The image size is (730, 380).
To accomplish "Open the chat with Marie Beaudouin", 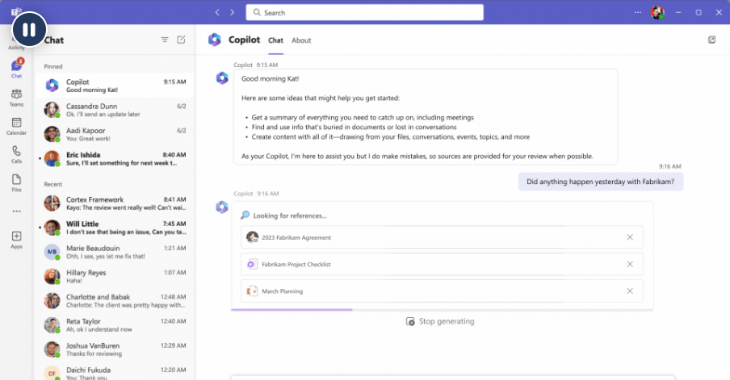I will point(115,252).
